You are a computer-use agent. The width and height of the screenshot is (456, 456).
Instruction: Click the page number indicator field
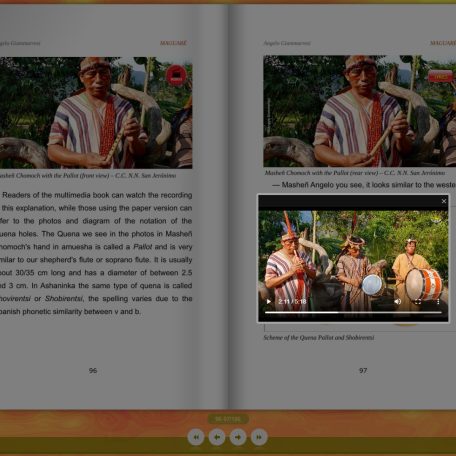pos(228,419)
